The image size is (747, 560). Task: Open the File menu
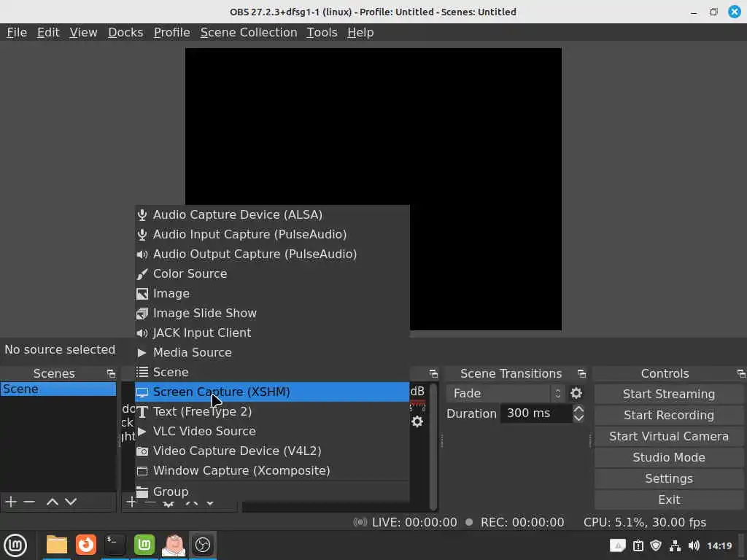[x=17, y=32]
